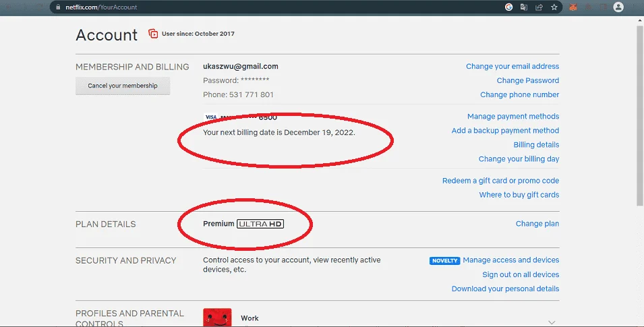Image resolution: width=644 pixels, height=327 pixels.
Task: Open Where to buy gift cards
Action: pos(519,195)
